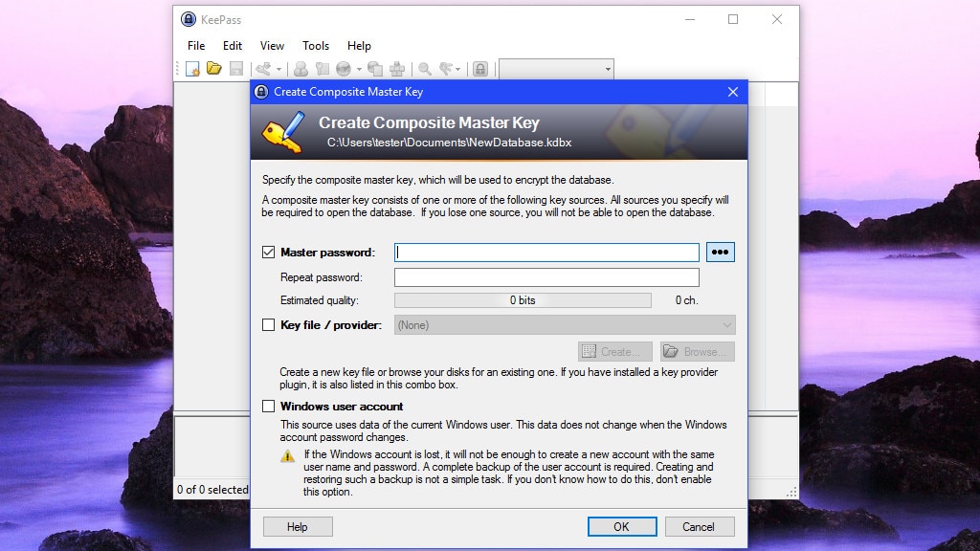Minimize the KeePass main window
980x551 pixels.
click(690, 19)
